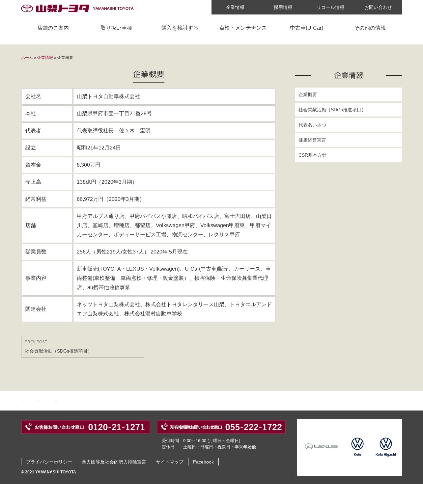Open 社会貢献活動（SDGs推進項目） in the sidebar
The width and height of the screenshot is (423, 504).
click(x=349, y=110)
